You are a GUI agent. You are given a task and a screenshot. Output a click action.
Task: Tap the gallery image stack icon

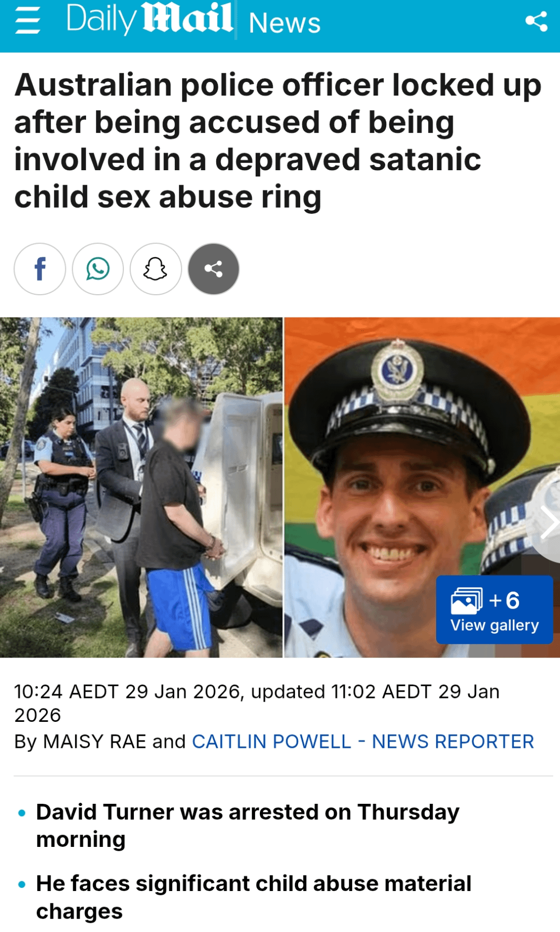pyautogui.click(x=467, y=601)
